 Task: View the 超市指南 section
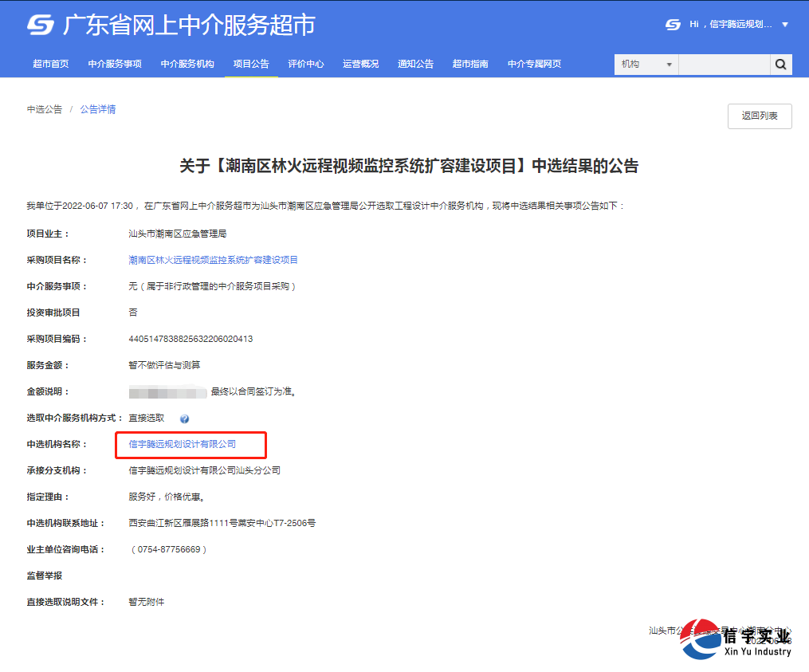click(469, 64)
